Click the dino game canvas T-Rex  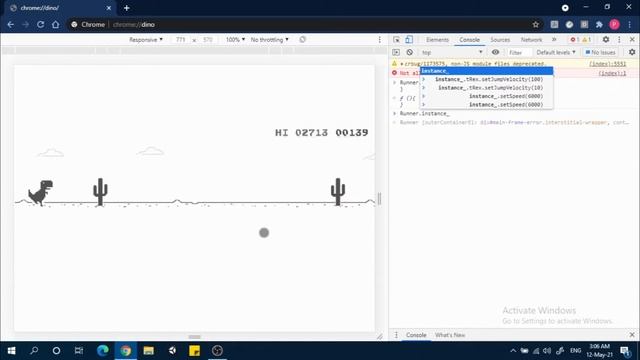pyautogui.click(x=40, y=193)
